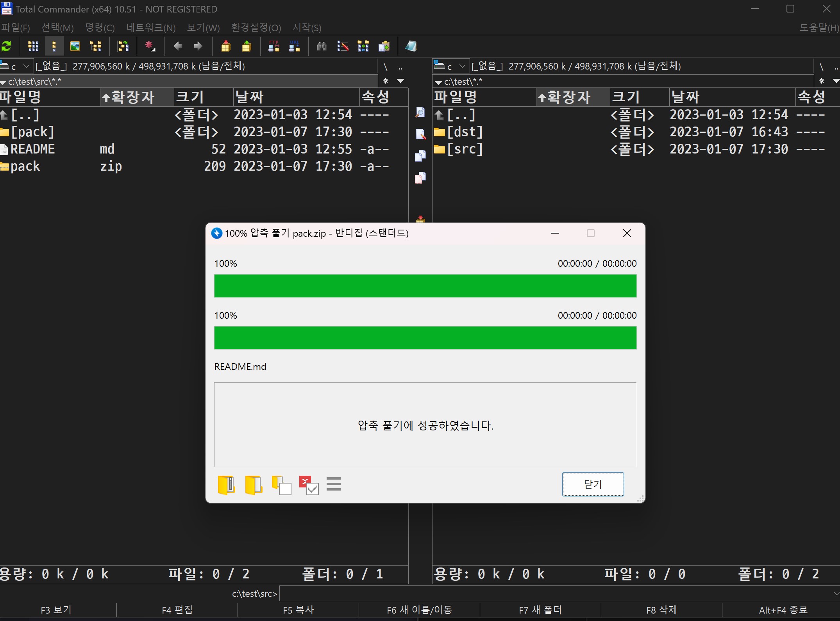Toggle thumbnail view mode icon
Screen dimensions: 840x621
tap(75, 46)
